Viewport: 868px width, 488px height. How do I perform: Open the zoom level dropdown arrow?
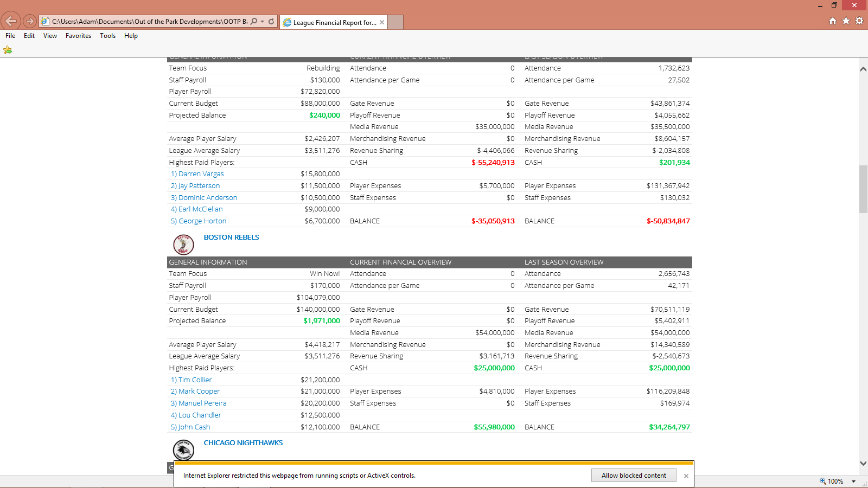(x=853, y=481)
